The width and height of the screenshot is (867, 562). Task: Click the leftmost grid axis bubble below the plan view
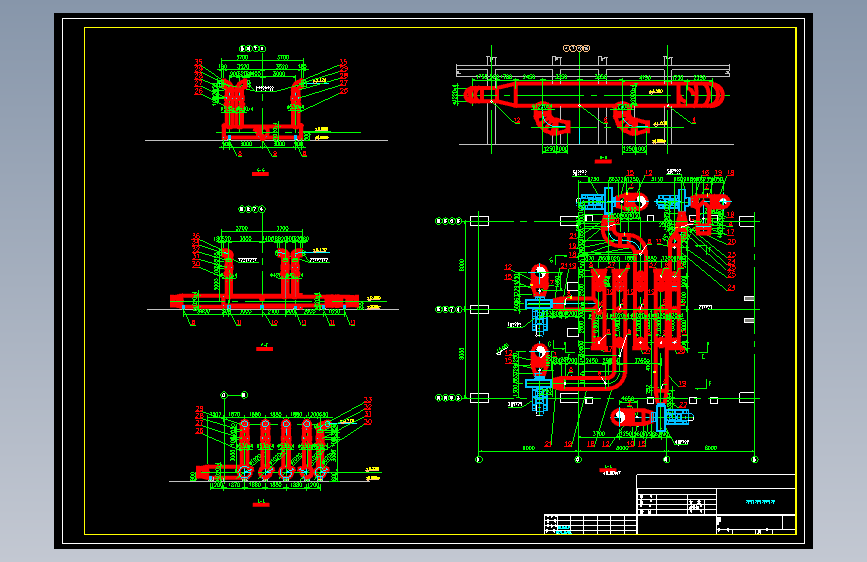(479, 459)
